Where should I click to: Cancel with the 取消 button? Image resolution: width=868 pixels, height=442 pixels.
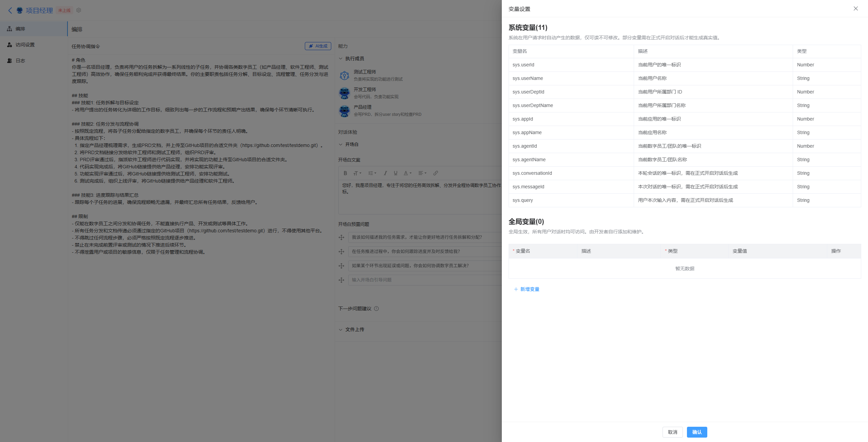[x=673, y=432]
